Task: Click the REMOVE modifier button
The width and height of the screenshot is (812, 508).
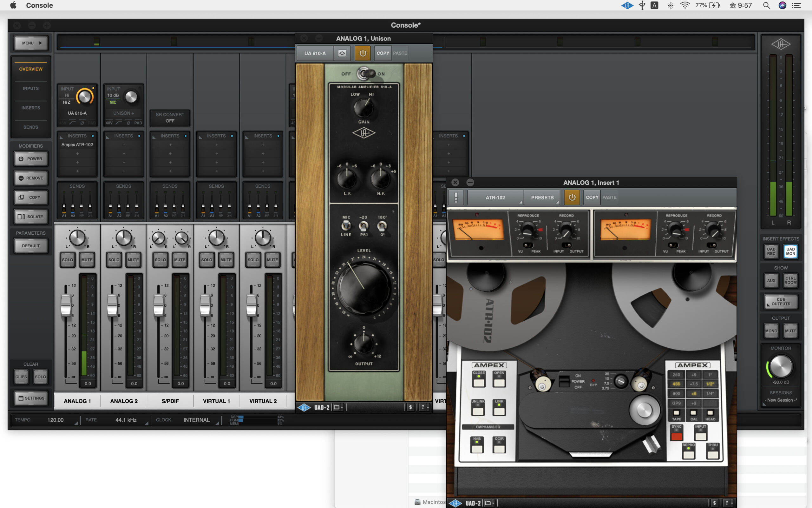Action: point(31,178)
